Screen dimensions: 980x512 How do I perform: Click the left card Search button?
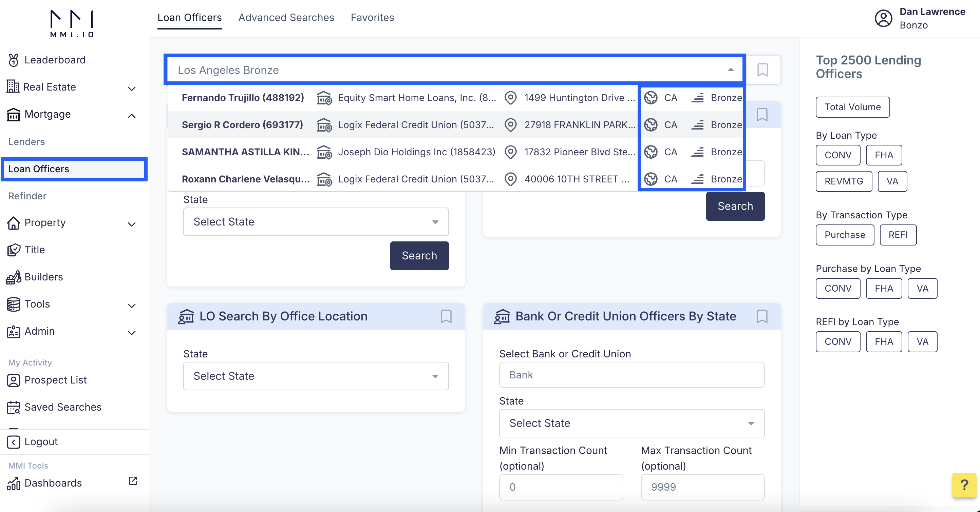[419, 256]
